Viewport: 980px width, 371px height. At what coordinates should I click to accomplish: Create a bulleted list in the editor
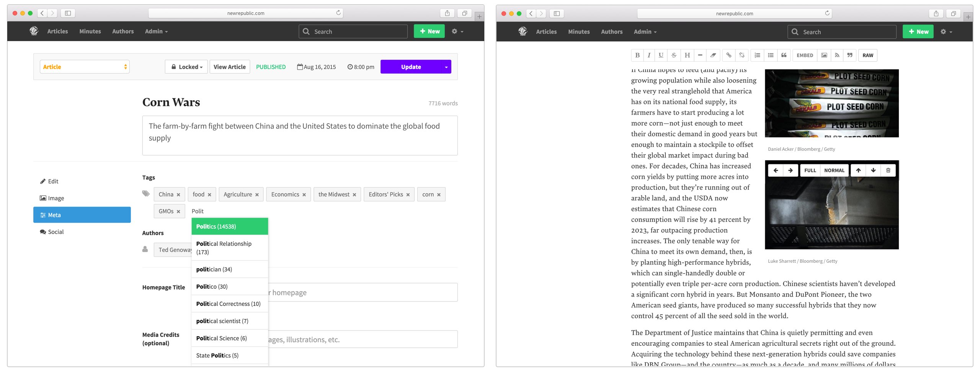pos(771,55)
